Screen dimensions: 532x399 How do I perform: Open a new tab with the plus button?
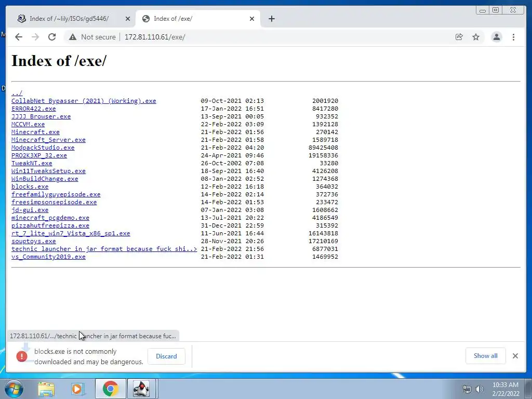coord(271,19)
